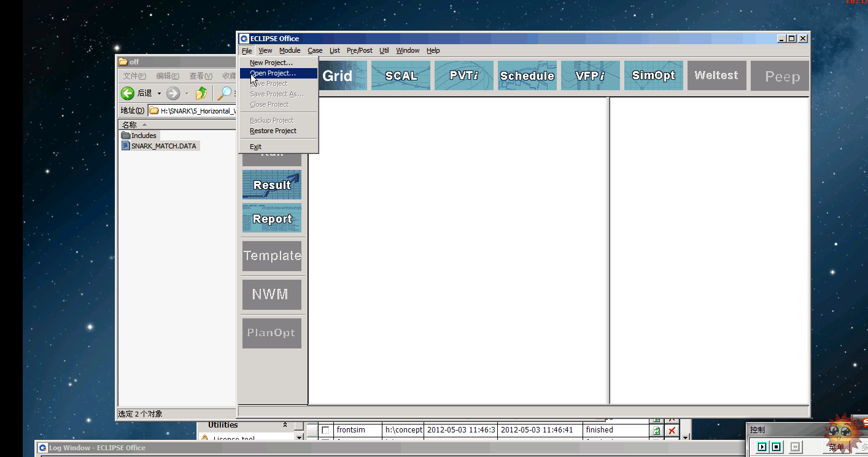The image size is (868, 457).
Task: Open the Util menu
Action: 384,50
